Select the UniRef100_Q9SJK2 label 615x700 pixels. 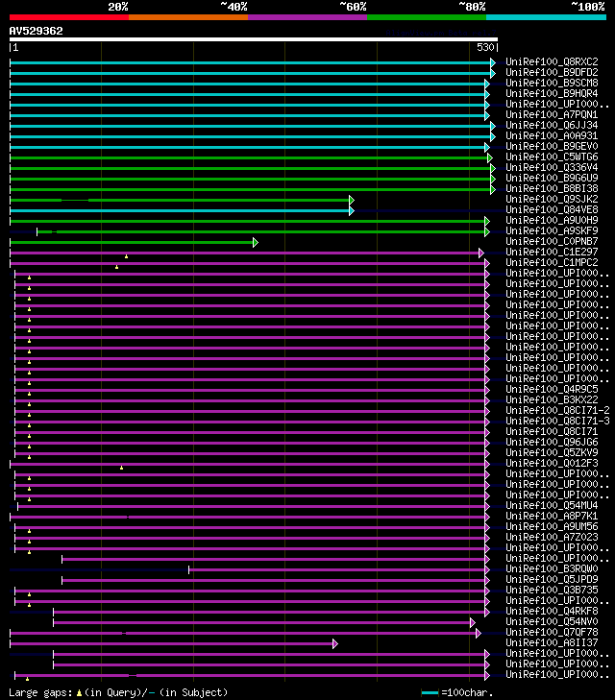(552, 199)
